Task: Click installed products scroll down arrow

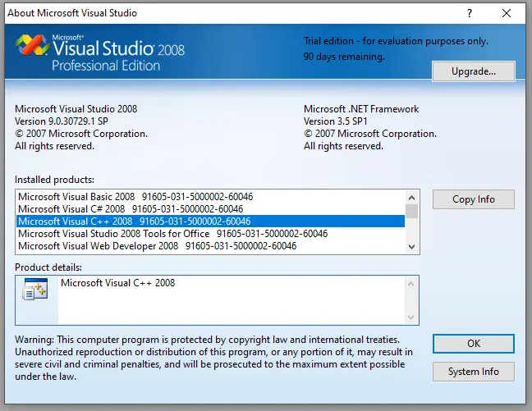Action: (412, 247)
